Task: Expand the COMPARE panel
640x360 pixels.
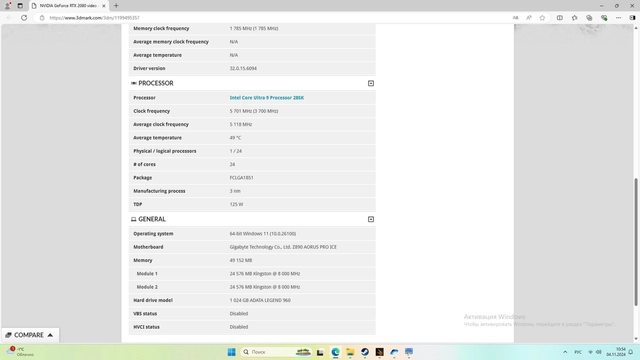Action: 30,335
